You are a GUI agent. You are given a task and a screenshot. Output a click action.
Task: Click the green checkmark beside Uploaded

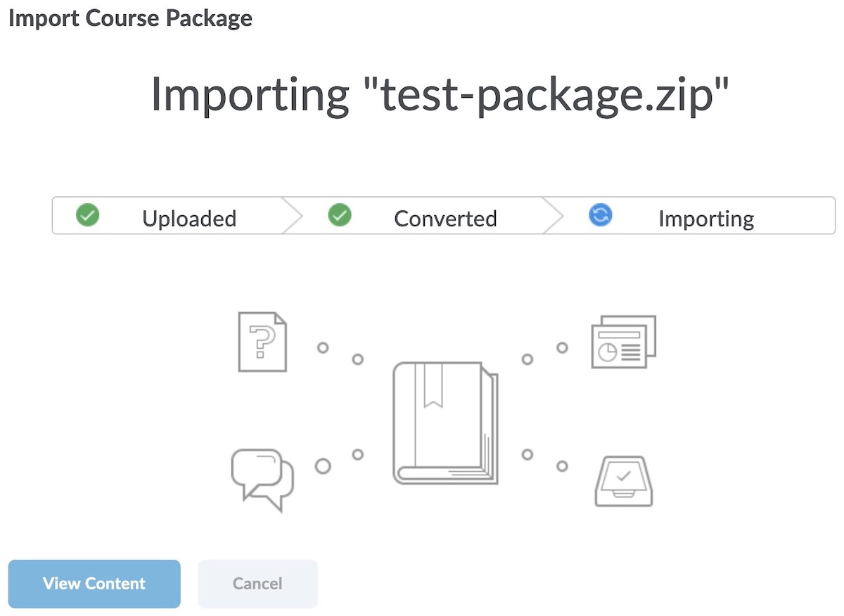[x=87, y=215]
